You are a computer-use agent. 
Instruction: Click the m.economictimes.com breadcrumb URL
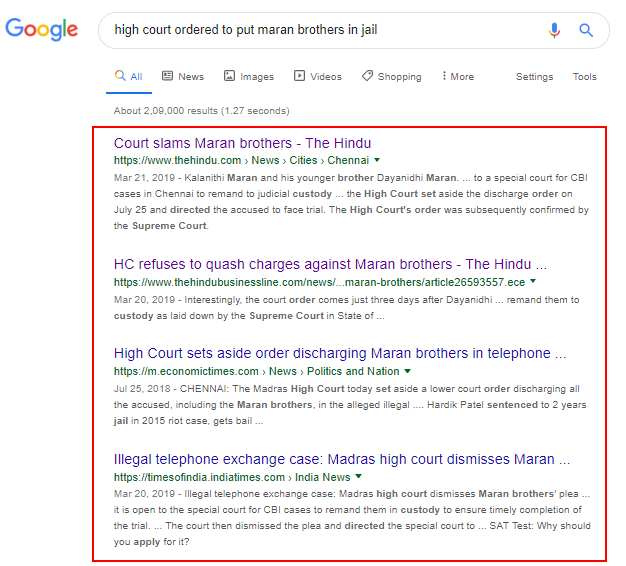tap(256, 371)
